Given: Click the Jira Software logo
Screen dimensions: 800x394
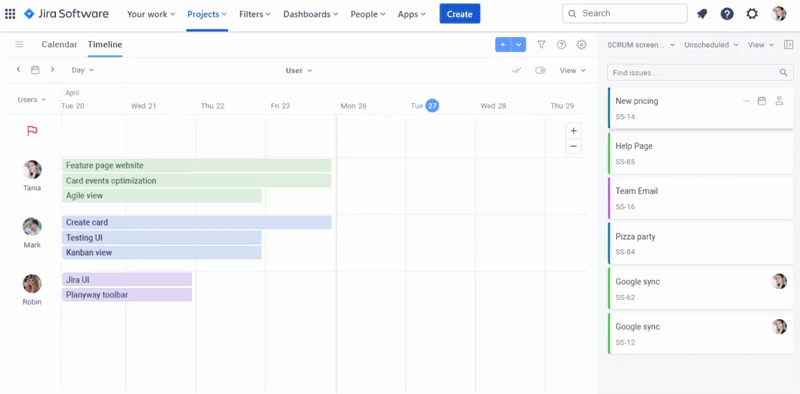Looking at the screenshot, I should [66, 14].
